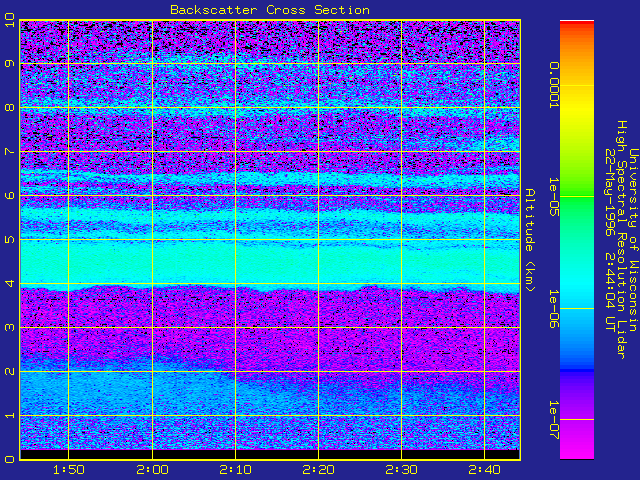The width and height of the screenshot is (640, 480).
Task: Click the color scale value "1e-07"
Action: [x=553, y=420]
